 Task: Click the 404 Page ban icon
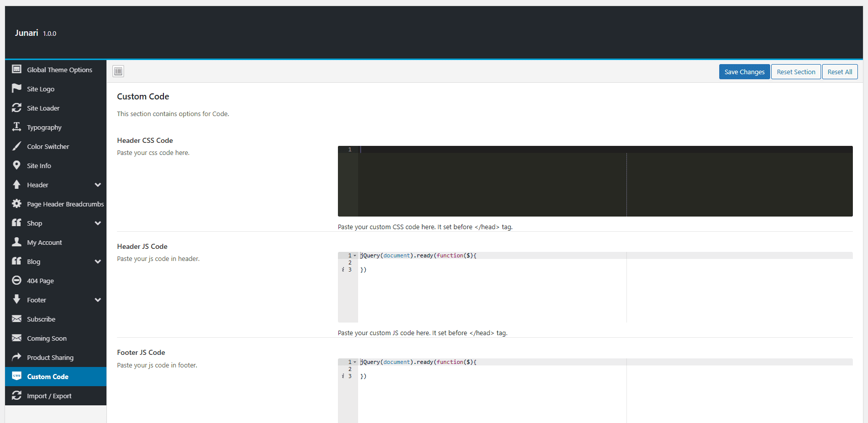(x=17, y=280)
